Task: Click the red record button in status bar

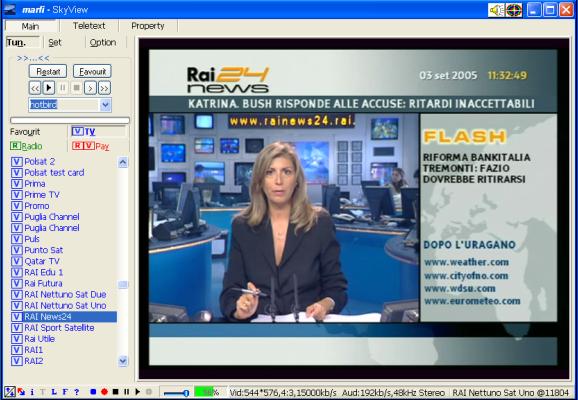Action: 104,392
